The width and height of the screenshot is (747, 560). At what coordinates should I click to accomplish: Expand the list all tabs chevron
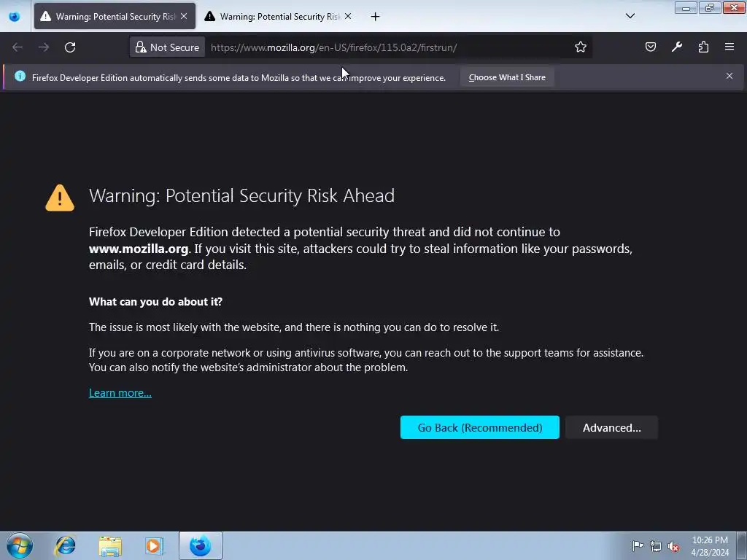(630, 16)
